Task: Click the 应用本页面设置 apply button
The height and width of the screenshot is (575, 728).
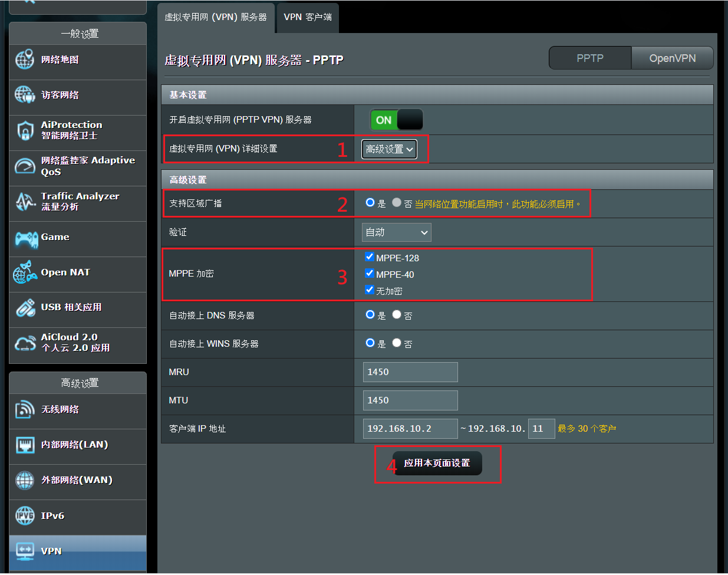Action: pos(437,463)
